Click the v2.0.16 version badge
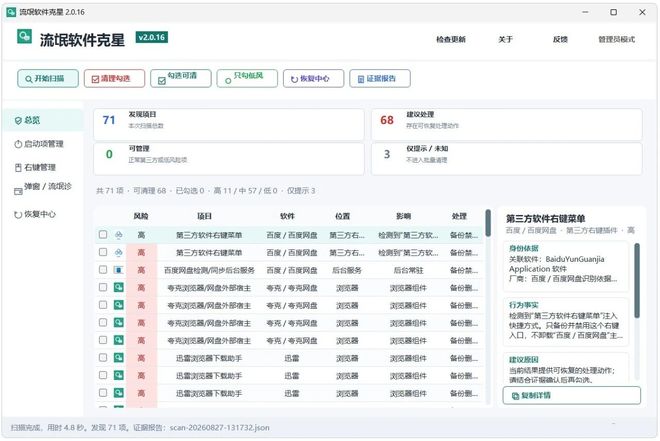660x441 pixels. tap(152, 37)
